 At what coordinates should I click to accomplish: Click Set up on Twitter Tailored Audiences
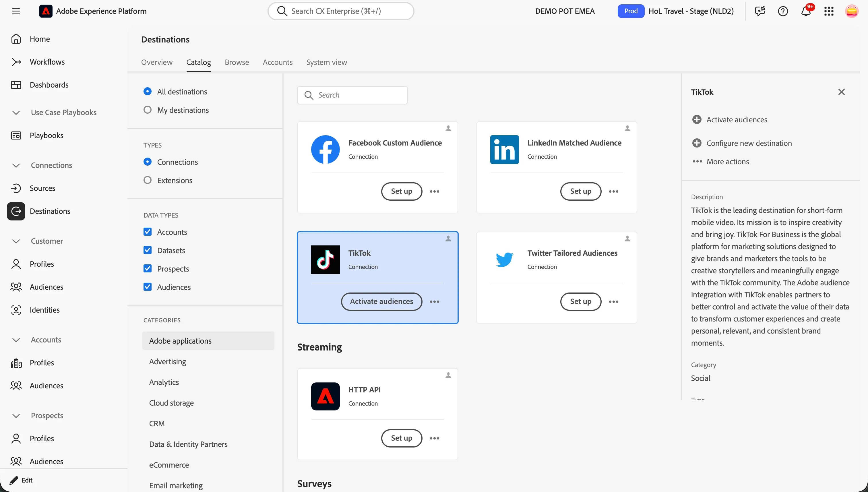[581, 301]
